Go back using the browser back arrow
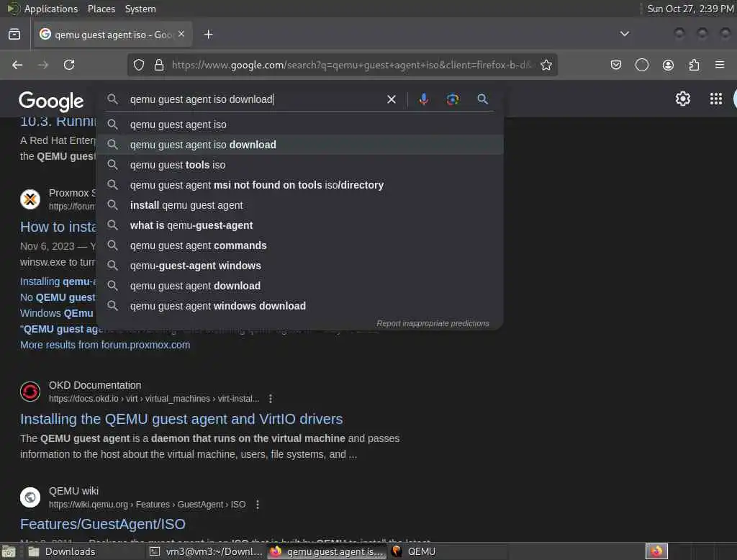Screen dimensions: 737x560 point(17,65)
